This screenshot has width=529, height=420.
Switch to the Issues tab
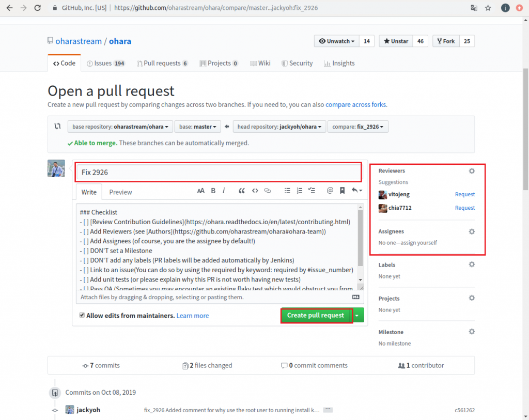click(x=105, y=63)
